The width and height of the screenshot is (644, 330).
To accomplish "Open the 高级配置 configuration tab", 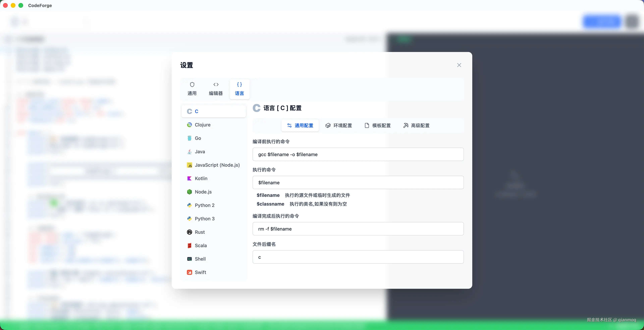I will tap(416, 125).
